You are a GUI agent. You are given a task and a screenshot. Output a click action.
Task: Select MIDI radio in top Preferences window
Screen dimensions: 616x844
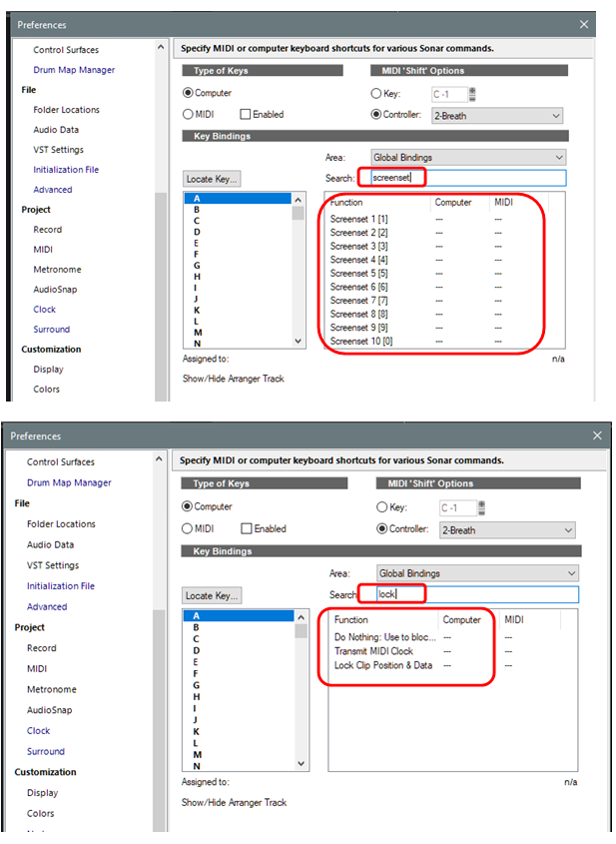pos(188,114)
